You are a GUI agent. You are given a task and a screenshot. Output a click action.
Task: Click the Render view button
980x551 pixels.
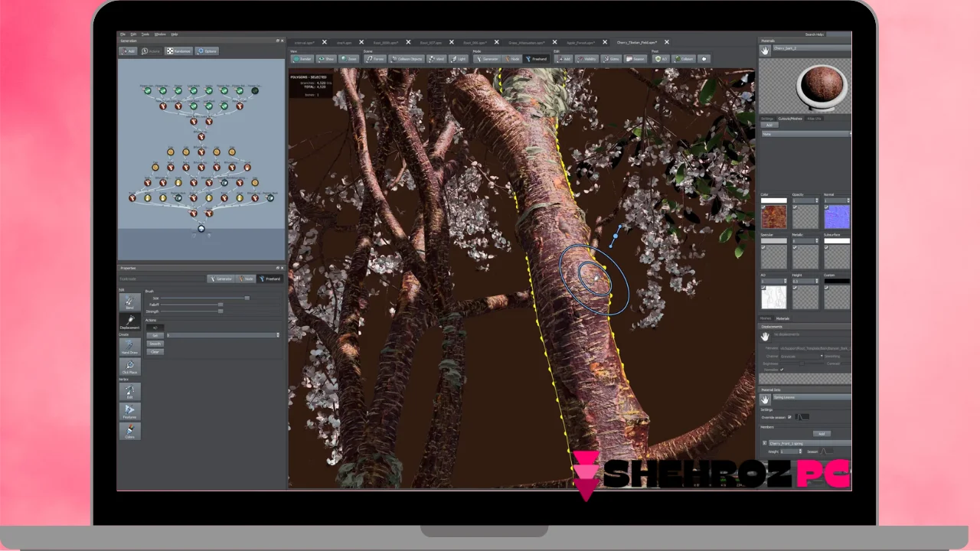[302, 58]
